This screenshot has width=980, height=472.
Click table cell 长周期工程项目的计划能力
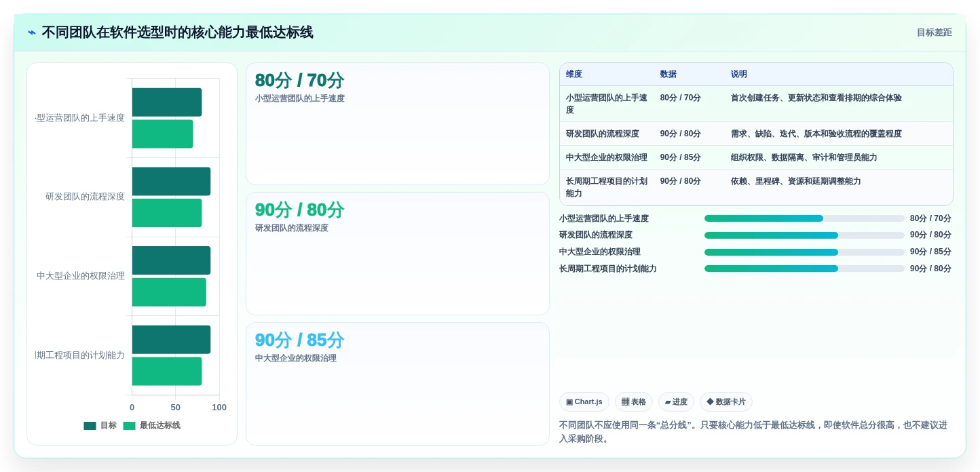coord(607,187)
